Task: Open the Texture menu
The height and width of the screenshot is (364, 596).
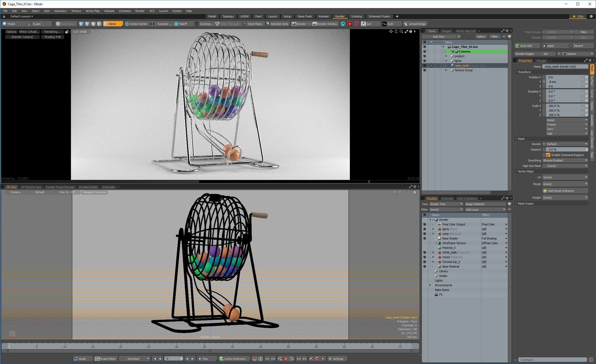Action: click(x=76, y=11)
